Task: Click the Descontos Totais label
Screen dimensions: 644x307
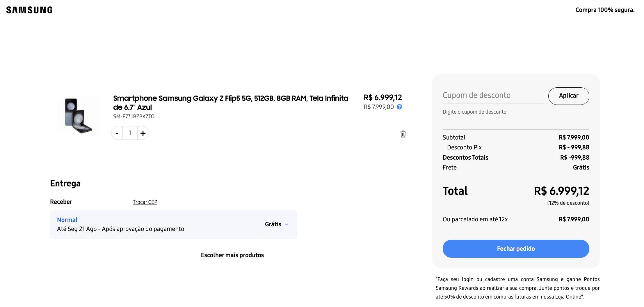Action: point(465,158)
